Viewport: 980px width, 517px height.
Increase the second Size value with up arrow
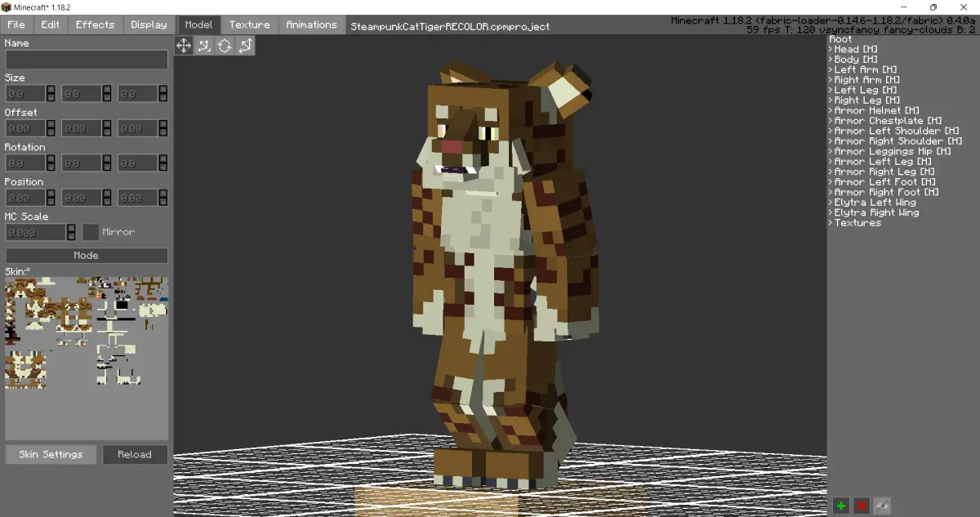tap(106, 90)
